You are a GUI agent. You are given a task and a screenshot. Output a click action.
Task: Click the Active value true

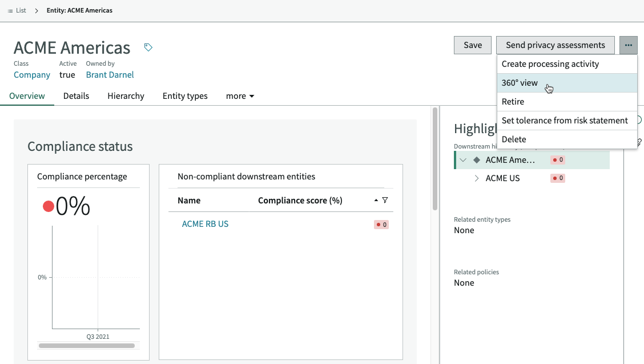pyautogui.click(x=67, y=75)
